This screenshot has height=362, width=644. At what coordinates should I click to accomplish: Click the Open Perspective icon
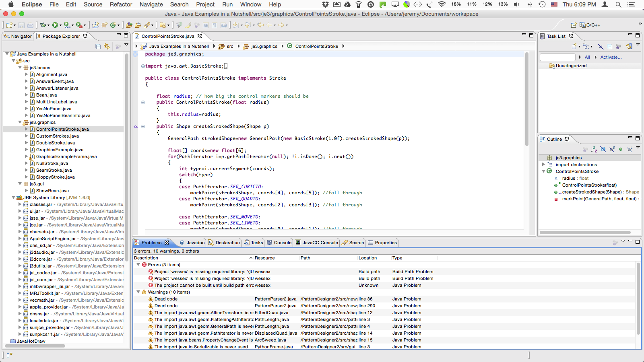pyautogui.click(x=574, y=25)
